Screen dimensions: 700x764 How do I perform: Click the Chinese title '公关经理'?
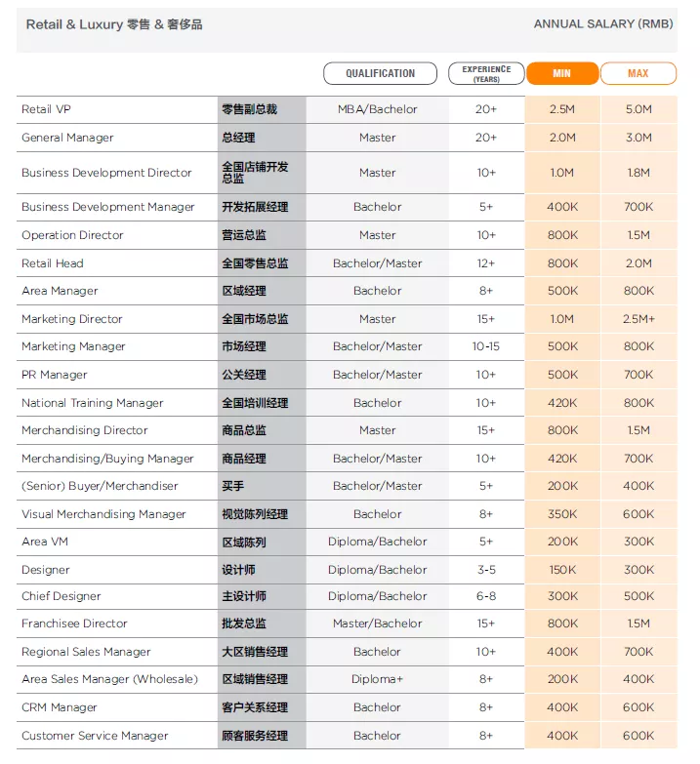(244, 375)
